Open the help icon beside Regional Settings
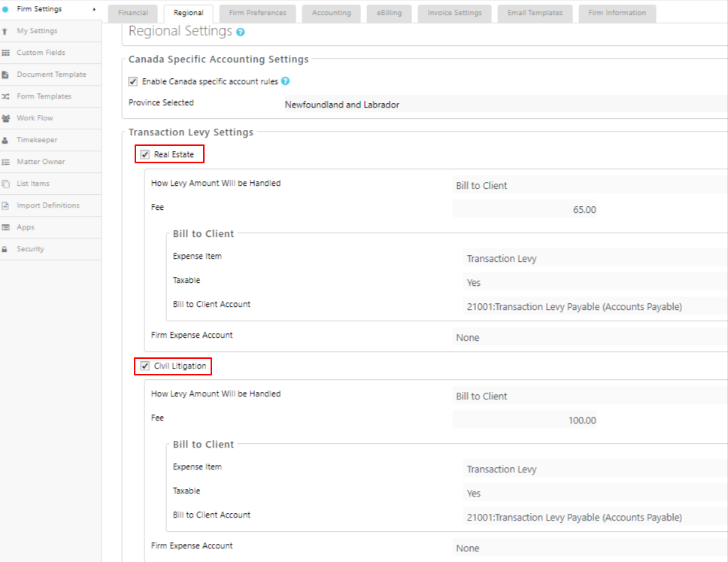Screen dimensions: 728x562 click(x=240, y=32)
